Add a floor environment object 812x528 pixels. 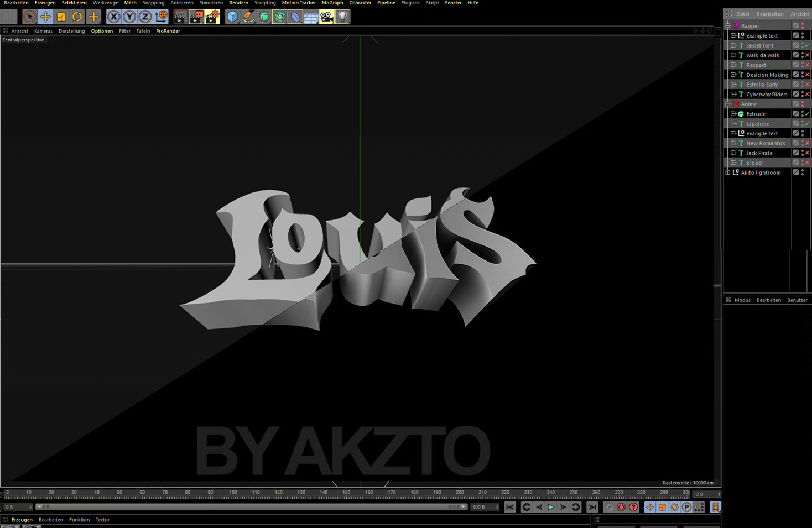pos(311,17)
